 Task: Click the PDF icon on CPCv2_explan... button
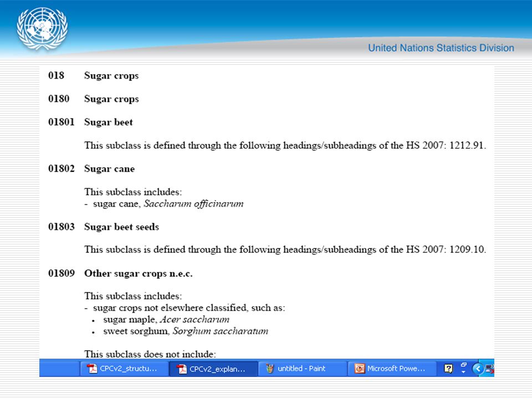[182, 369]
